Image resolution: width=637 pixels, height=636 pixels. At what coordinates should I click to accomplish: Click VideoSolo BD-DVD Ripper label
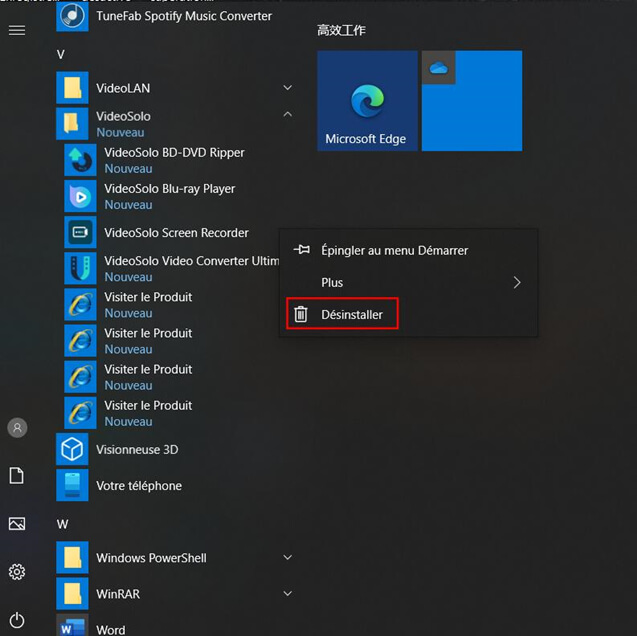click(x=174, y=153)
